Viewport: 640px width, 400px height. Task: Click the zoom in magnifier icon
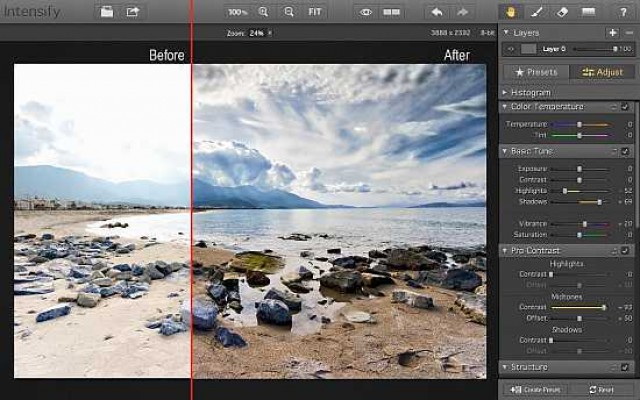tap(264, 12)
